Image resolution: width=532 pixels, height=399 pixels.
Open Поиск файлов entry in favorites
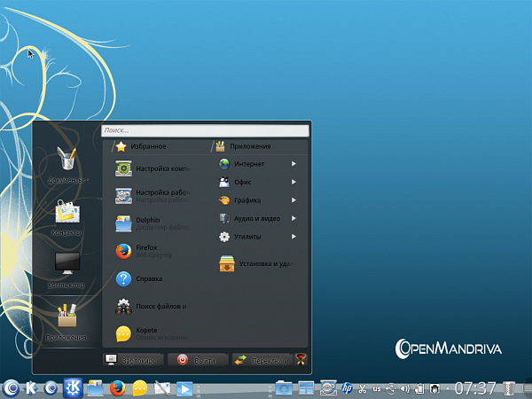[x=153, y=307]
